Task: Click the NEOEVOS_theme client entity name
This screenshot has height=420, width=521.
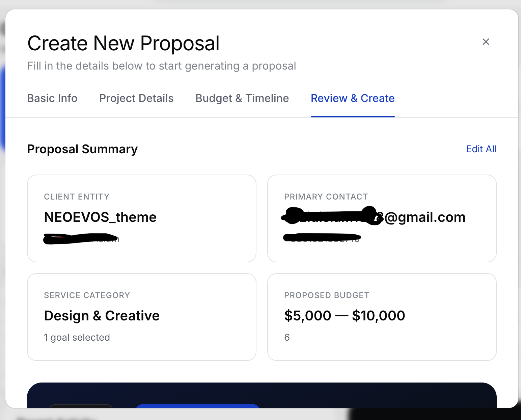Action: pyautogui.click(x=100, y=217)
